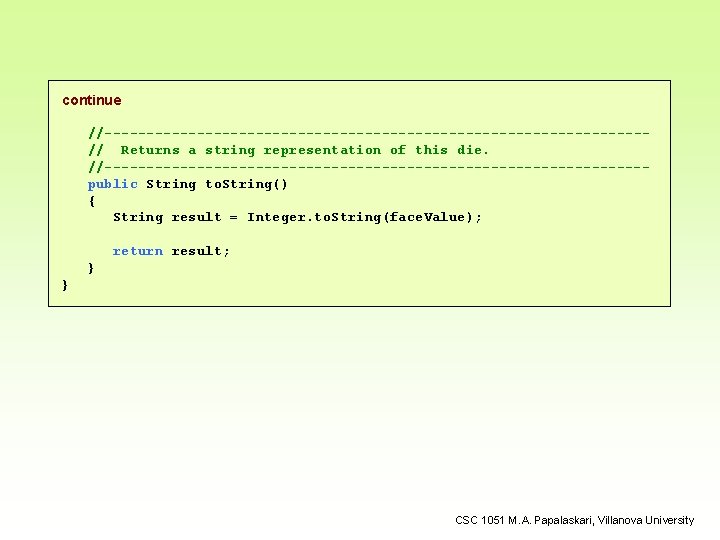Click the "Integer" class name
720x540 pixels.
276,217
